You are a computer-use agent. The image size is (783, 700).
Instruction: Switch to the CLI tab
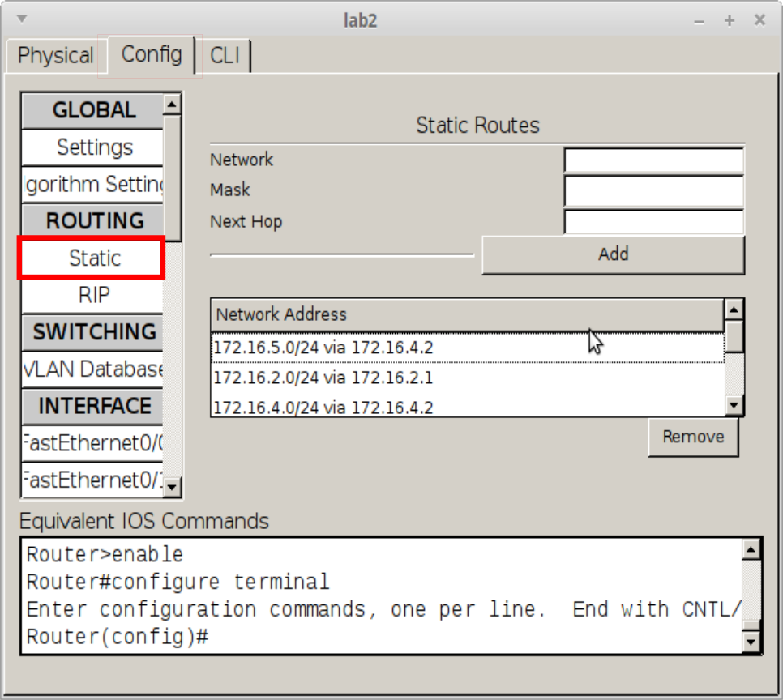(x=225, y=55)
